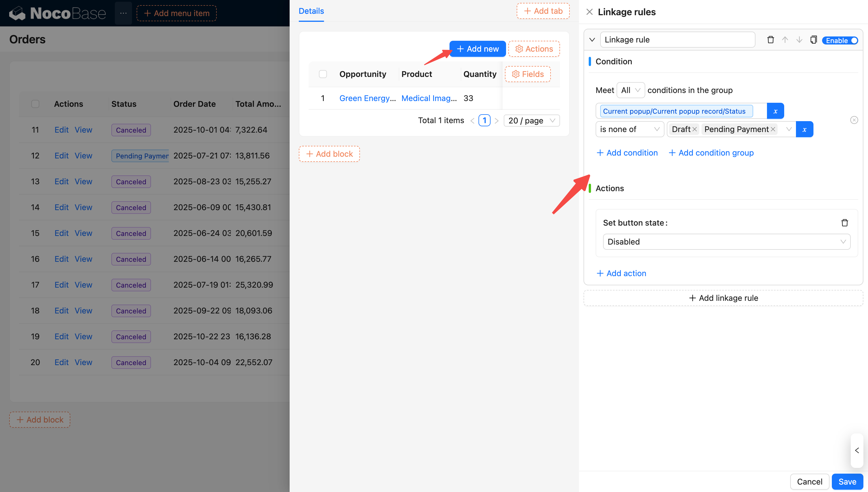Collapse the linkage rule with chevron
The height and width of the screenshot is (492, 868).
[x=592, y=40]
